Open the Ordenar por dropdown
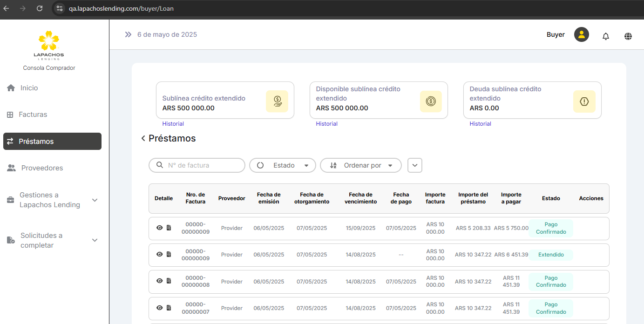 coord(360,165)
